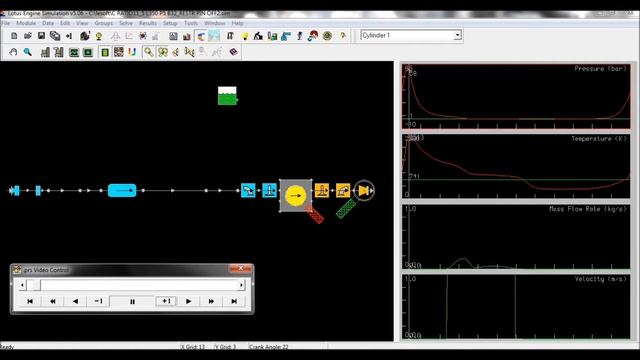Select the blue intake port element
The height and width of the screenshot is (360, 640).
pos(248,191)
